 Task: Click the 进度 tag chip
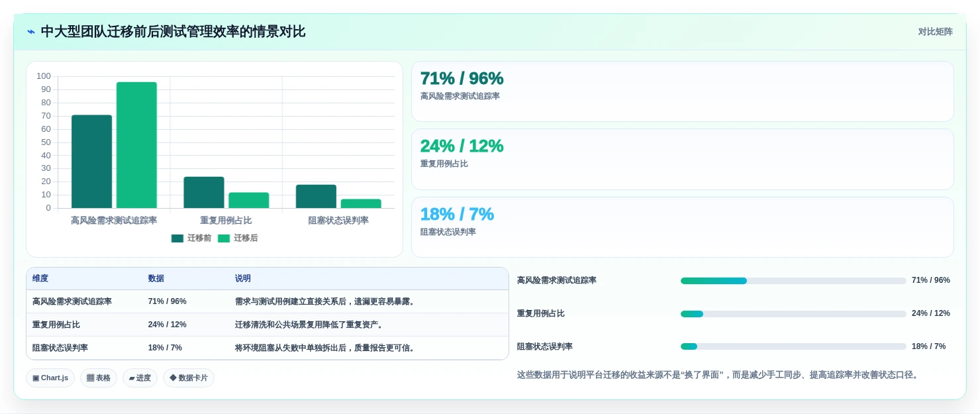click(140, 378)
